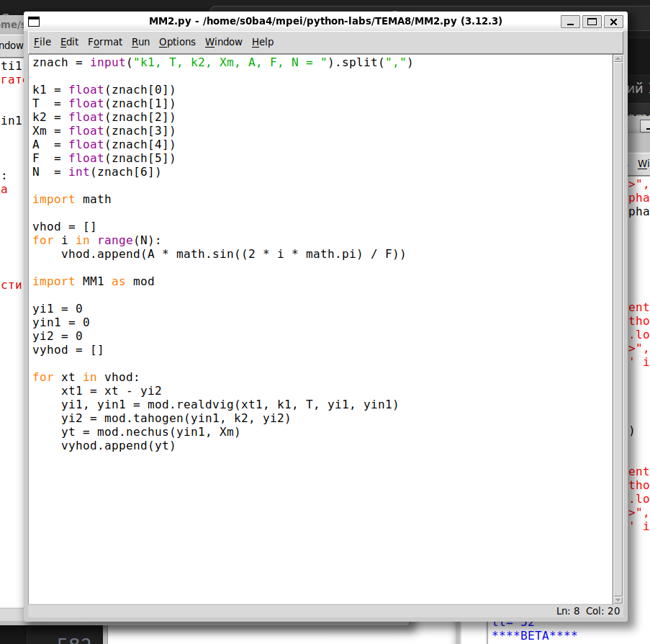Click the scrollbar down arrow
Viewport: 650px width, 644px height.
[x=618, y=599]
